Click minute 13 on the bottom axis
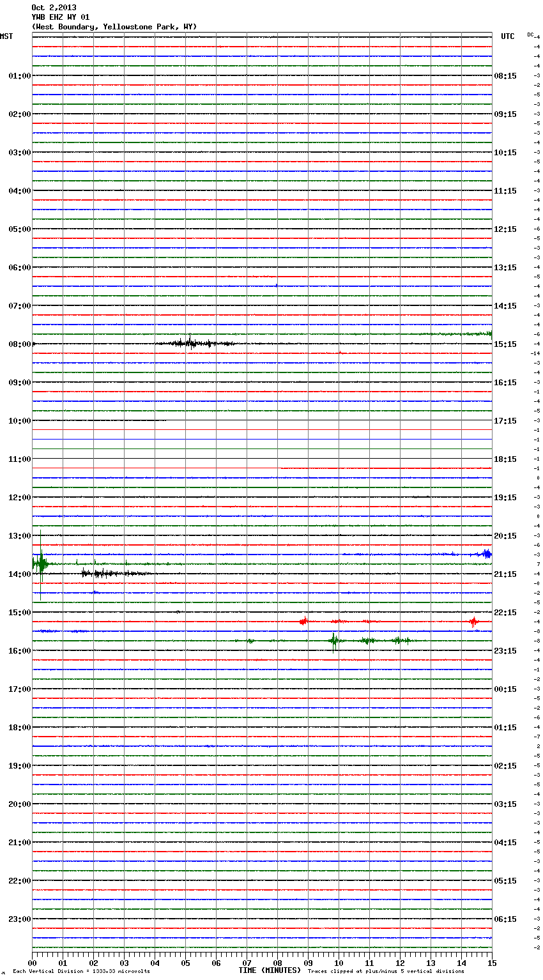This screenshot has width=543, height=980. 431,963
